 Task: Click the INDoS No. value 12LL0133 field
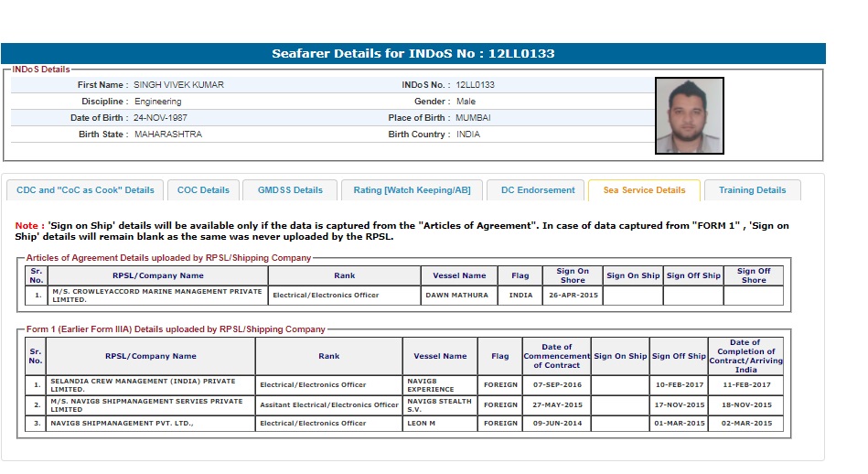(x=475, y=85)
